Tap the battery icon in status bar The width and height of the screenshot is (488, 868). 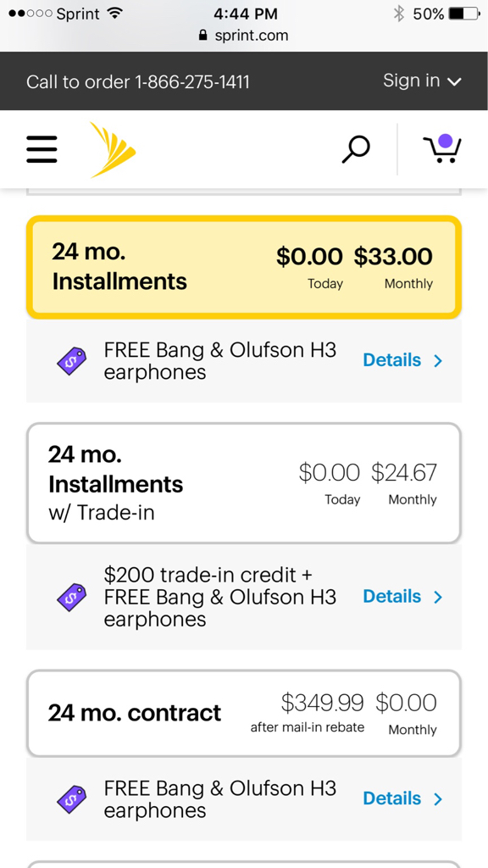464,14
